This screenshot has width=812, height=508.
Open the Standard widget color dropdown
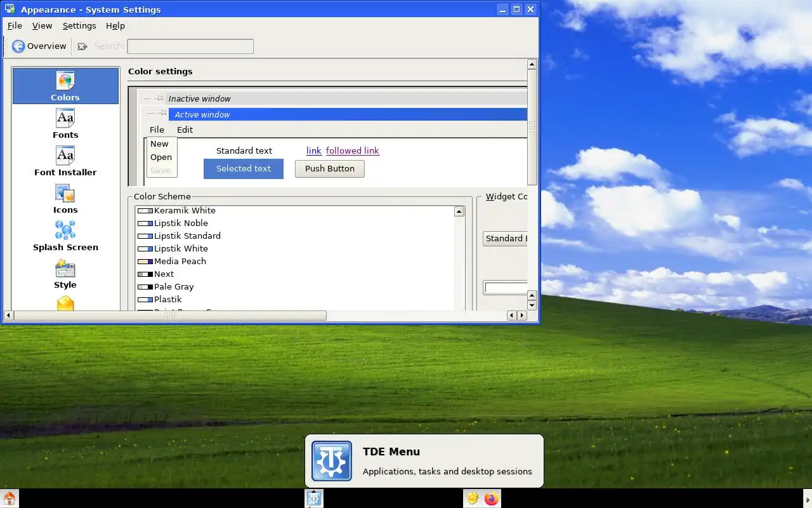[505, 238]
